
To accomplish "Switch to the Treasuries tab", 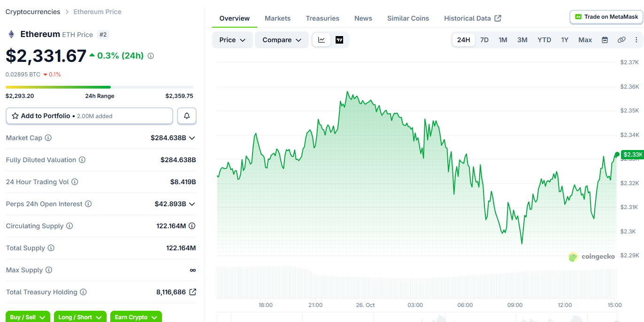I will pos(322,18).
